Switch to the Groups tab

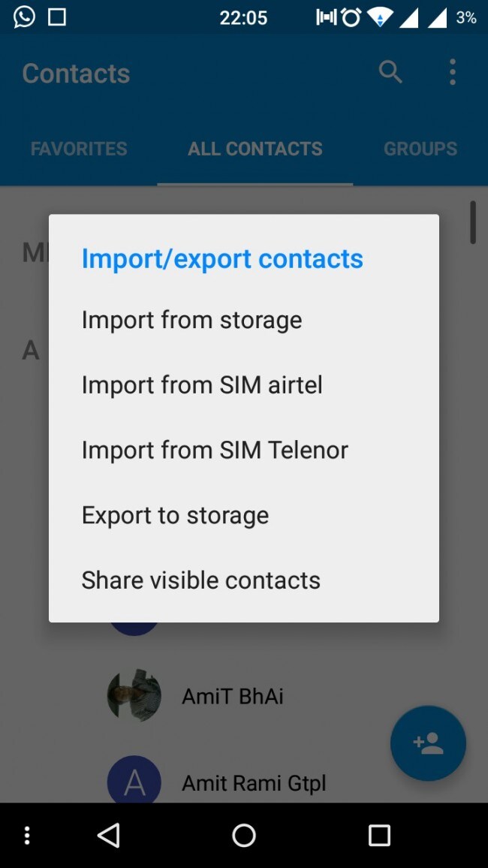[x=420, y=149]
